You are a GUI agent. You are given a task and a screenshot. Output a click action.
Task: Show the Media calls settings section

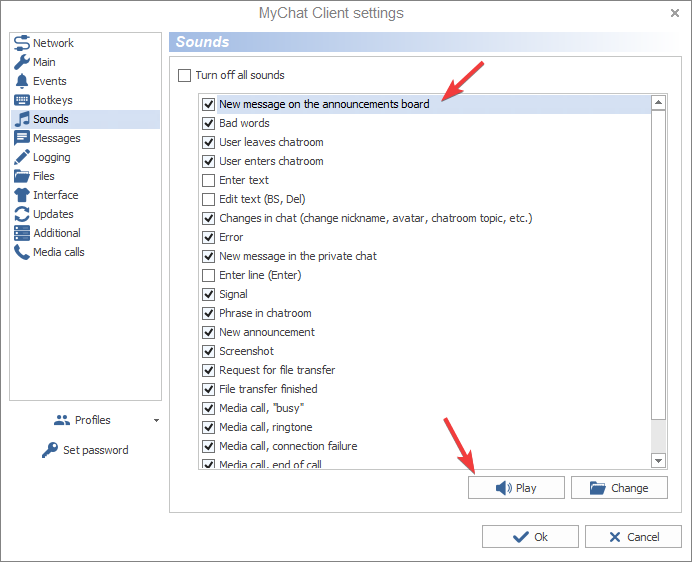86,252
